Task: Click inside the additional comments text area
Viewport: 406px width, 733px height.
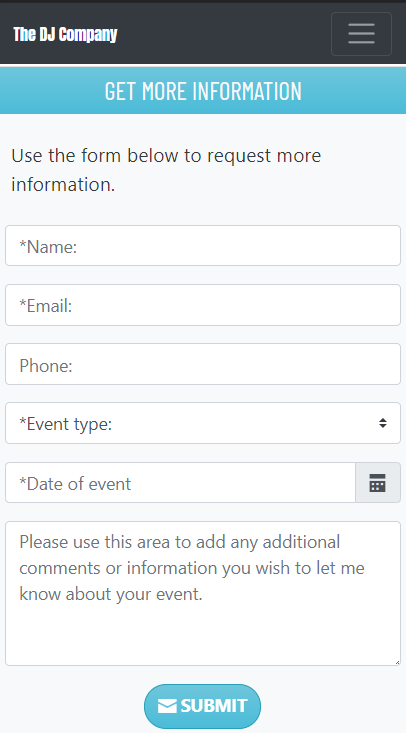Action: coord(203,594)
